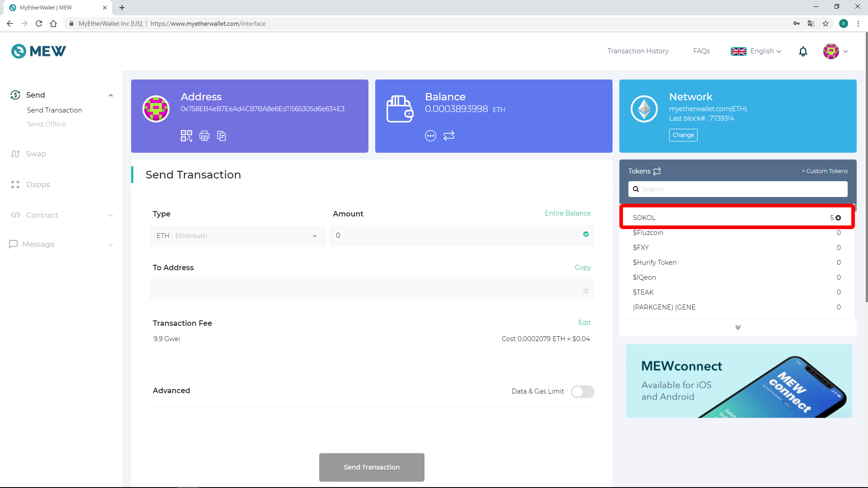Viewport: 868px width, 488px height.
Task: Expand tokens list with the double chevron
Action: point(738,327)
